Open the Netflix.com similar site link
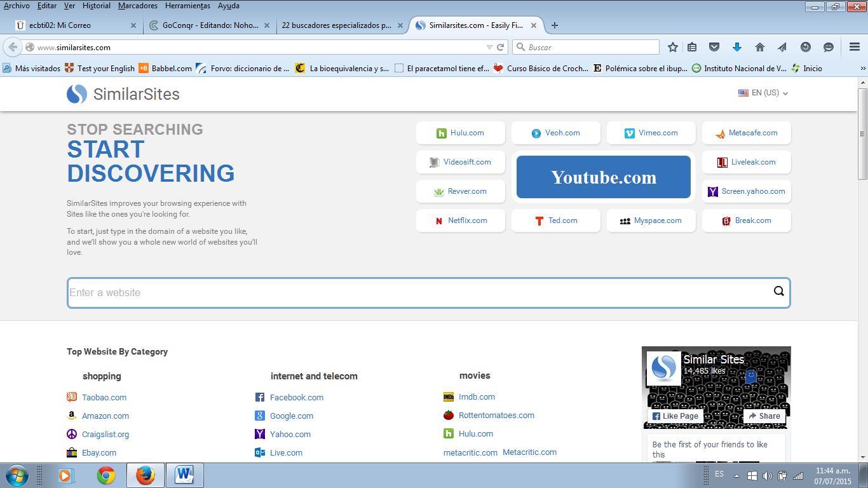Viewport: 868px width, 488px height. (466, 220)
